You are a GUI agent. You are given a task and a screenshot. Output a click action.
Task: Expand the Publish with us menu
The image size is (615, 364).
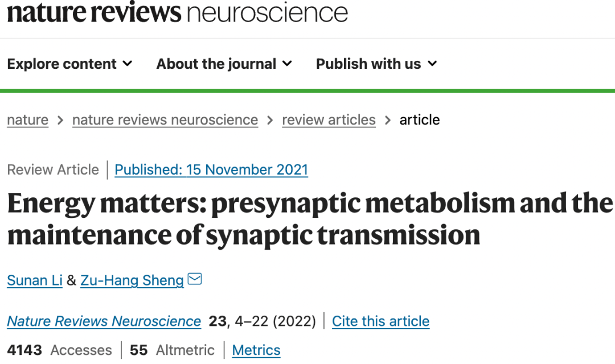point(376,64)
